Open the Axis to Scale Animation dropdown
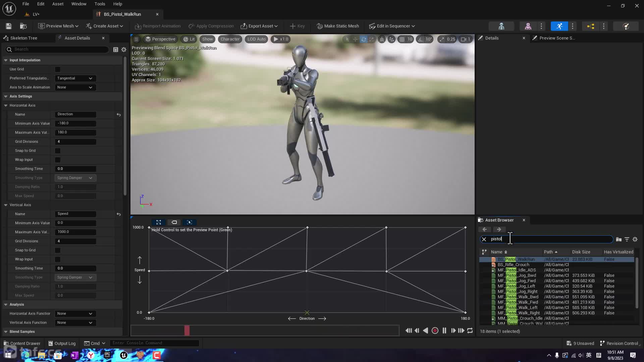 point(75,87)
